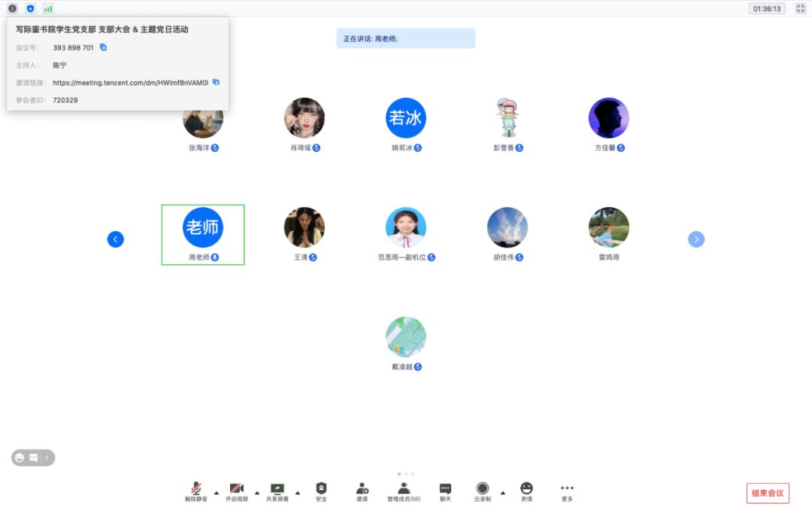Expand video options arrow beside 开启视频

pyautogui.click(x=257, y=493)
